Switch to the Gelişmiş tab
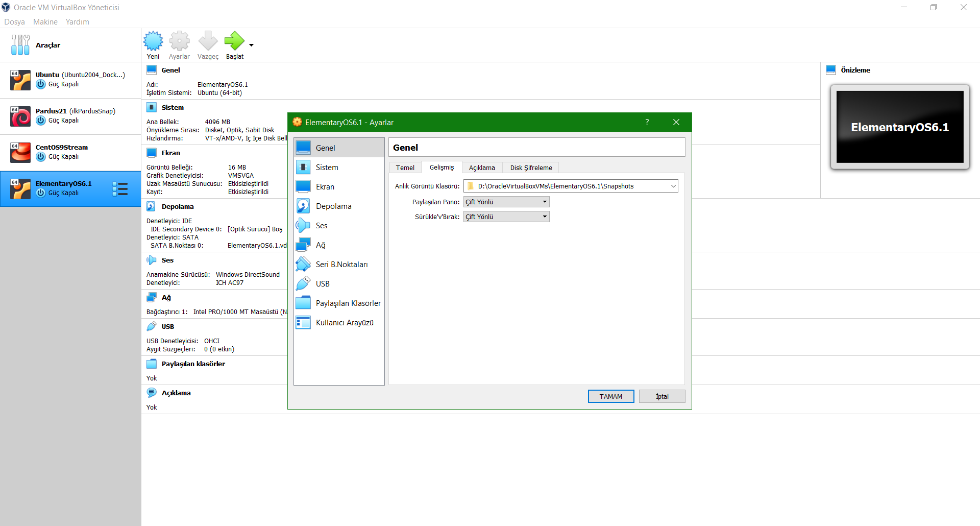 (x=442, y=167)
